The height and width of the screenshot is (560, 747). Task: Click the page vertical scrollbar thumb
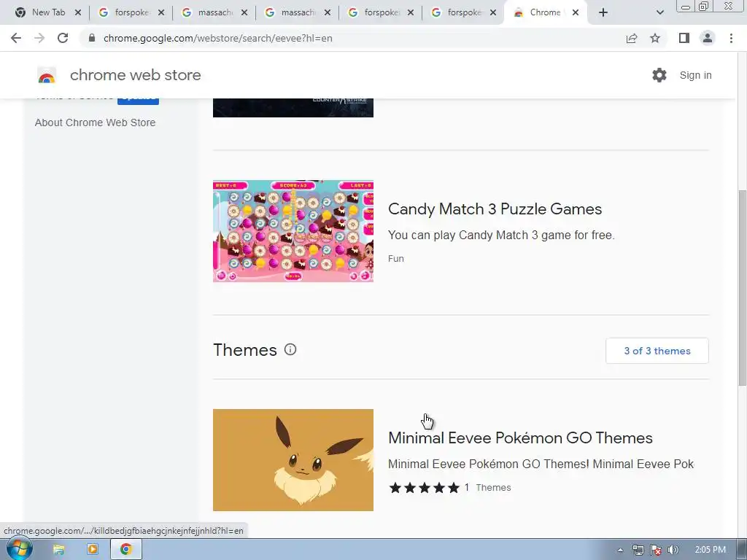point(742,287)
